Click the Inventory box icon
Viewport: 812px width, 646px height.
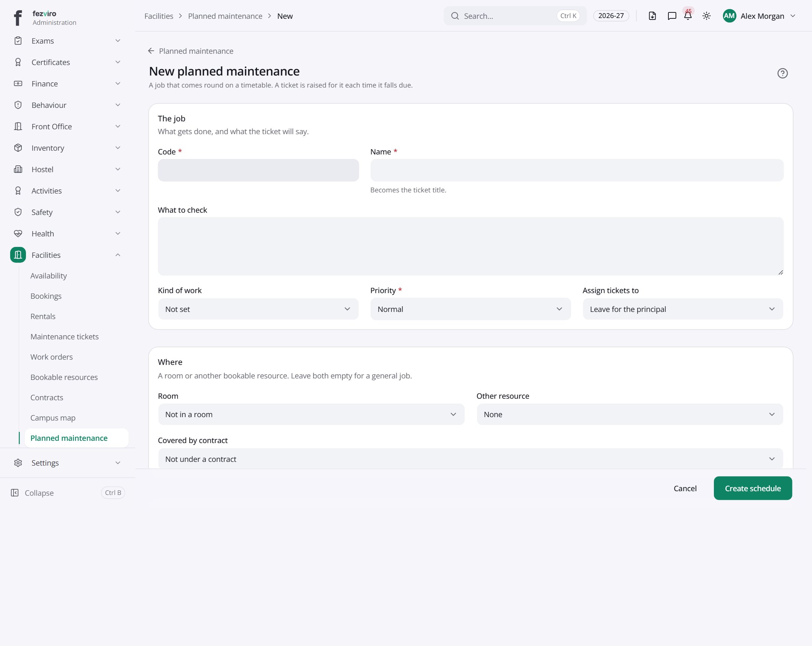18,148
